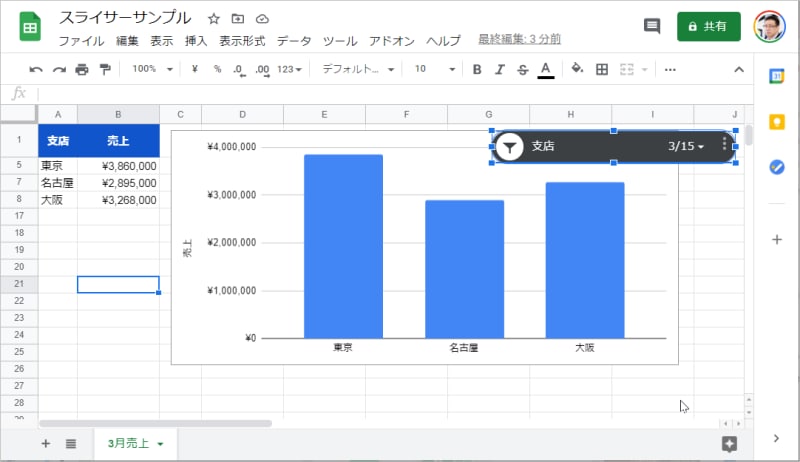
Task: Activate the paint format tool
Action: pyautogui.click(x=105, y=69)
